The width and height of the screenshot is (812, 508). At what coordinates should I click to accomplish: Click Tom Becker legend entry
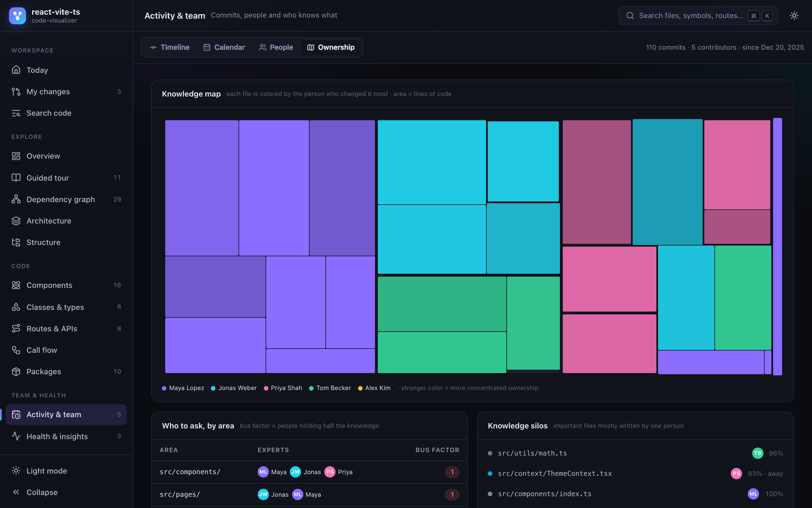[330, 388]
